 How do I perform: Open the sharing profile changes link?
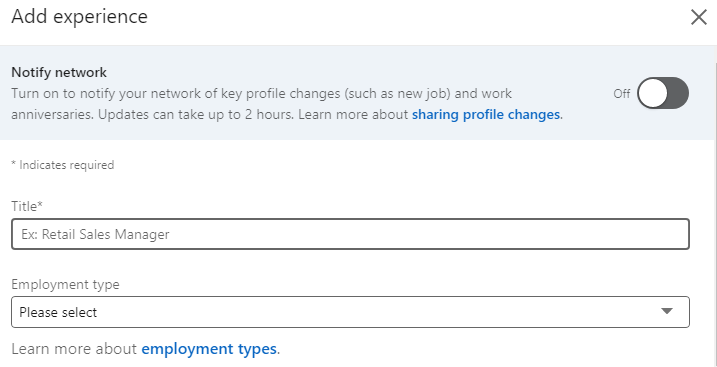[486, 114]
